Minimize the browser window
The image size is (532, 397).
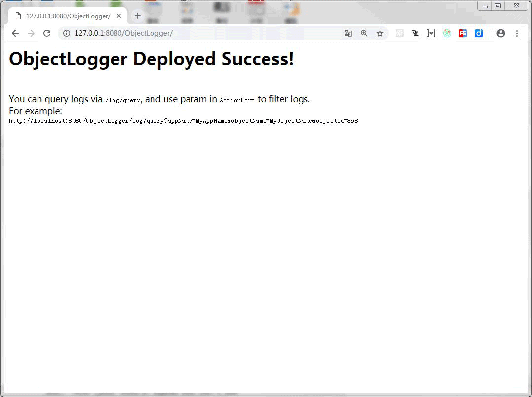[485, 6]
